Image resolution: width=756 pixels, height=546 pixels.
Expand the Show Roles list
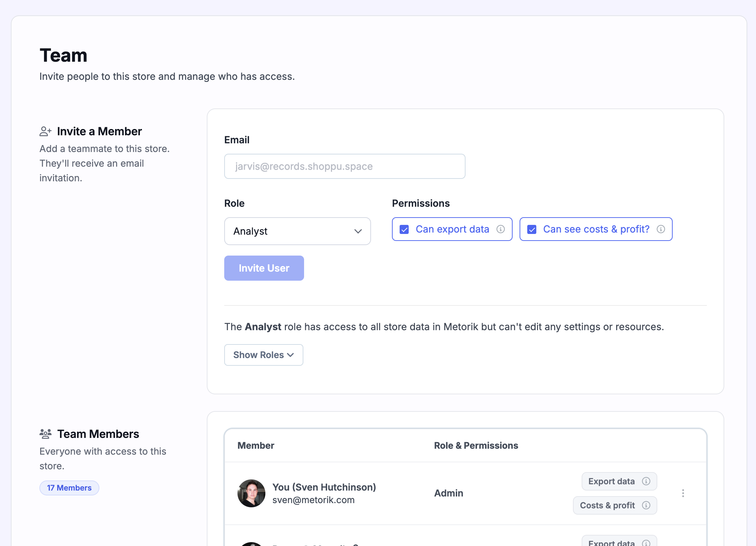264,355
